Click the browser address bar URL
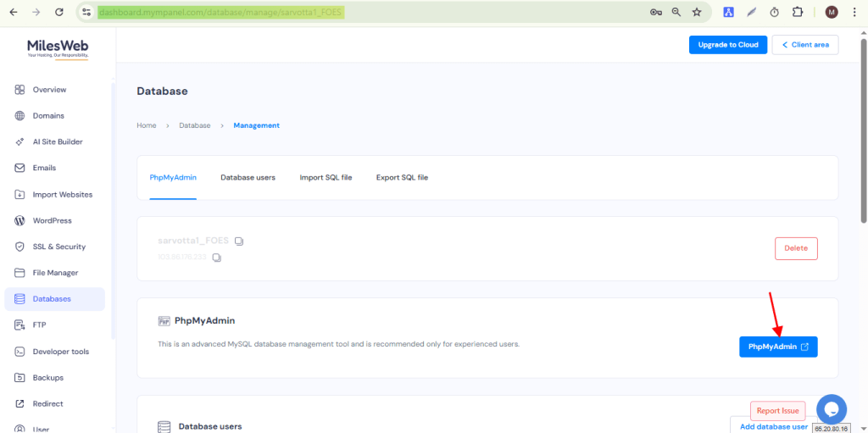Viewport: 868px width, 433px height. pyautogui.click(x=221, y=12)
